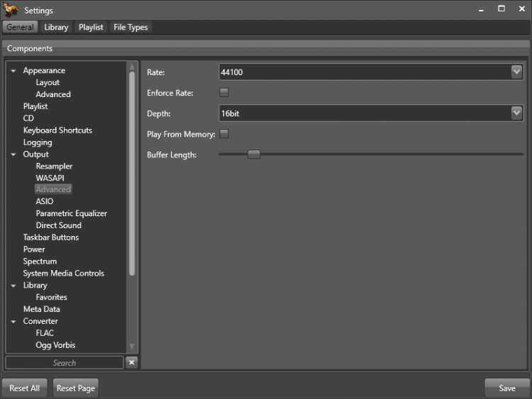The width and height of the screenshot is (532, 399).
Task: Click the Rate combo box showing 44100
Action: point(371,72)
